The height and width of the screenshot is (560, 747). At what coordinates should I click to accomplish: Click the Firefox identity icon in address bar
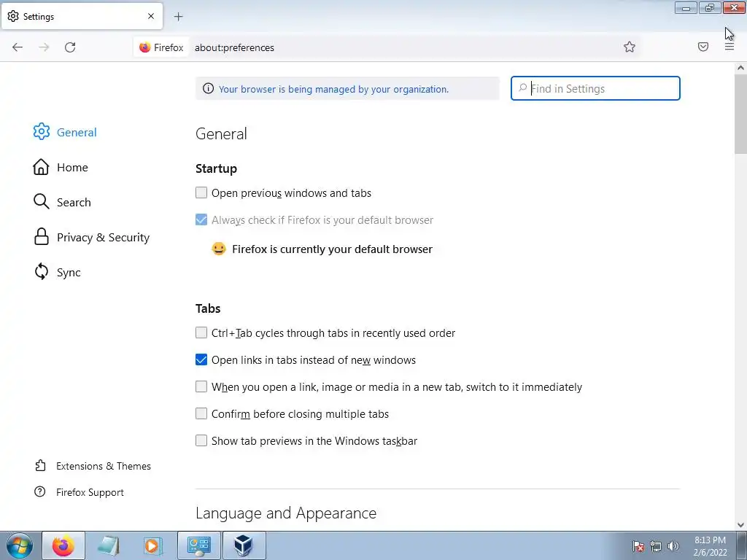(x=161, y=47)
